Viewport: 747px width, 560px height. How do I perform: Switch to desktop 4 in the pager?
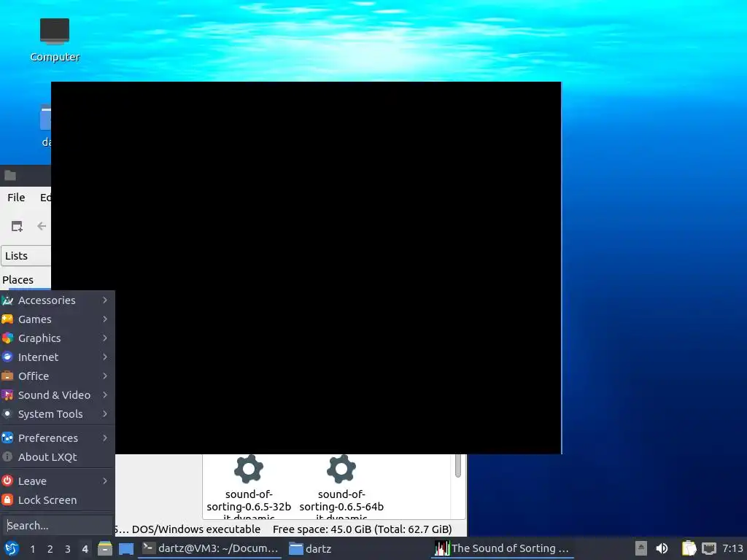85,549
